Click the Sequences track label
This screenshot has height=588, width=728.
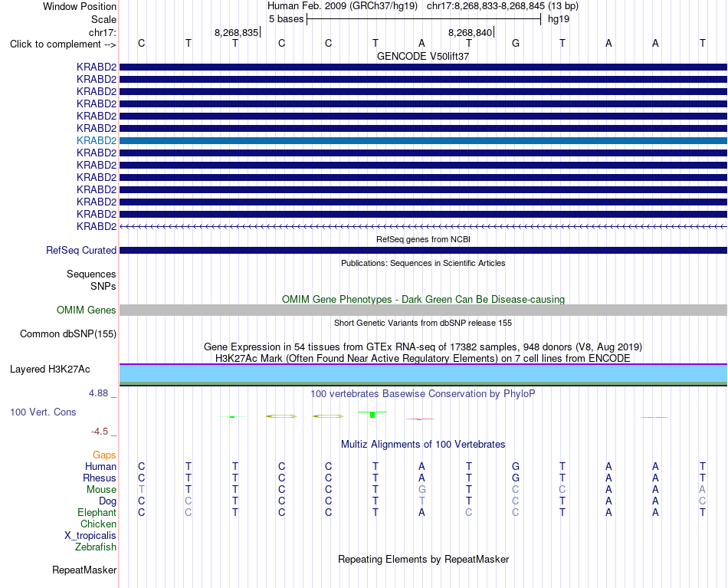(x=91, y=274)
